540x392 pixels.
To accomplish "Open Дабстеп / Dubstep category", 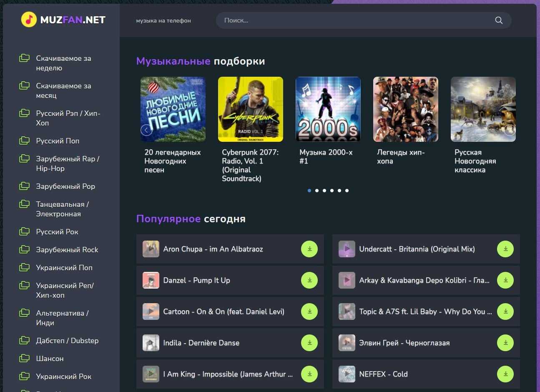I will (x=67, y=341).
